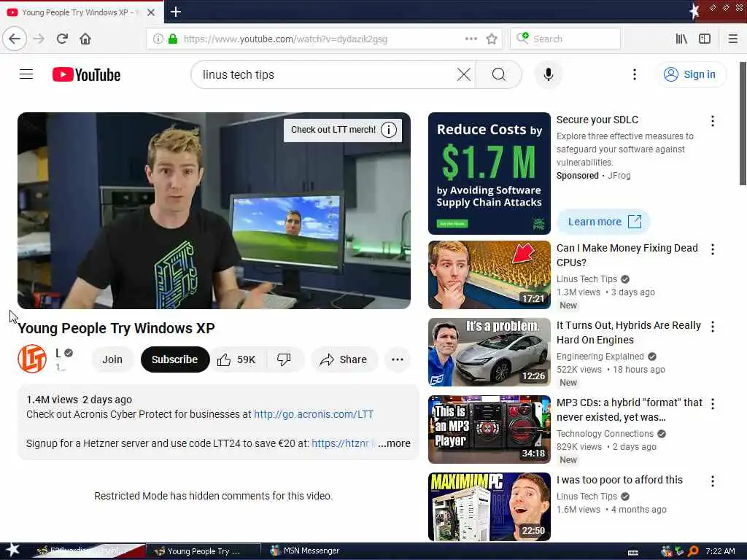Open the Hybrids Are Really Hard On Engines thumbnail
The width and height of the screenshot is (747, 560).
489,352
